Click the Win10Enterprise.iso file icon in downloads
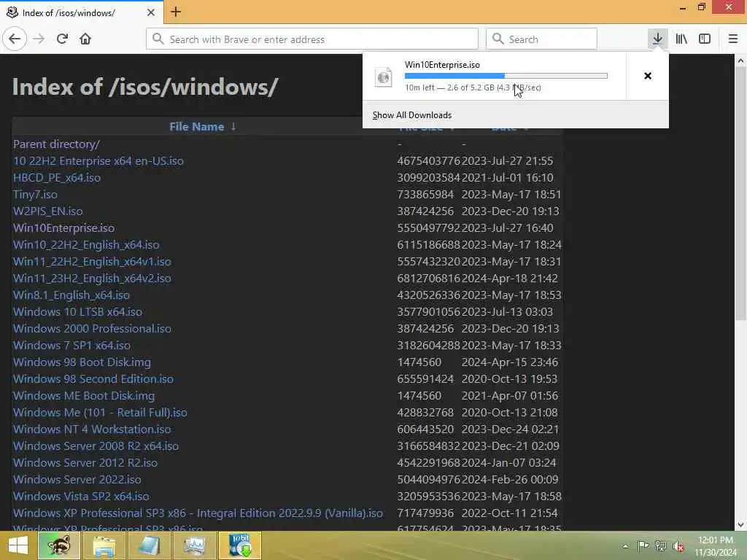 (384, 77)
